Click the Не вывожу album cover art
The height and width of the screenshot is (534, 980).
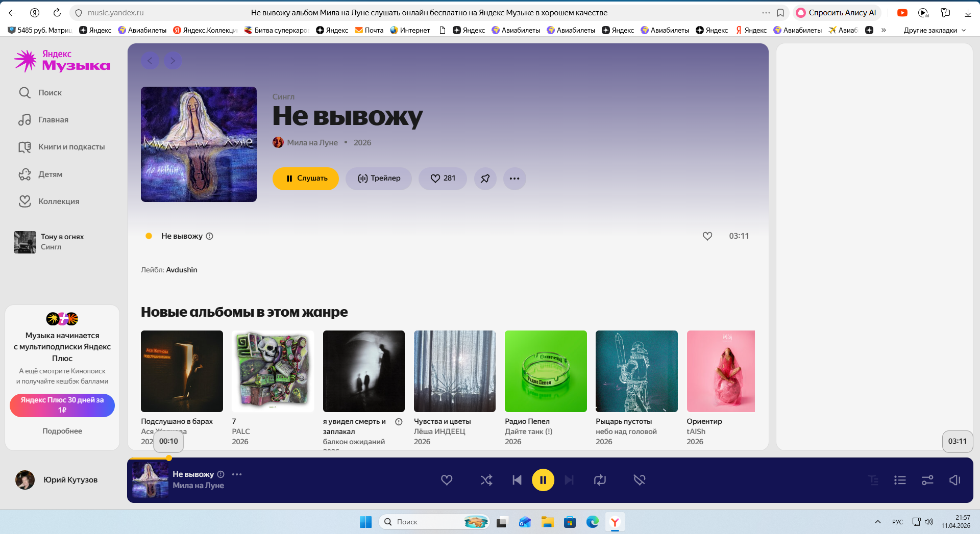click(x=199, y=144)
